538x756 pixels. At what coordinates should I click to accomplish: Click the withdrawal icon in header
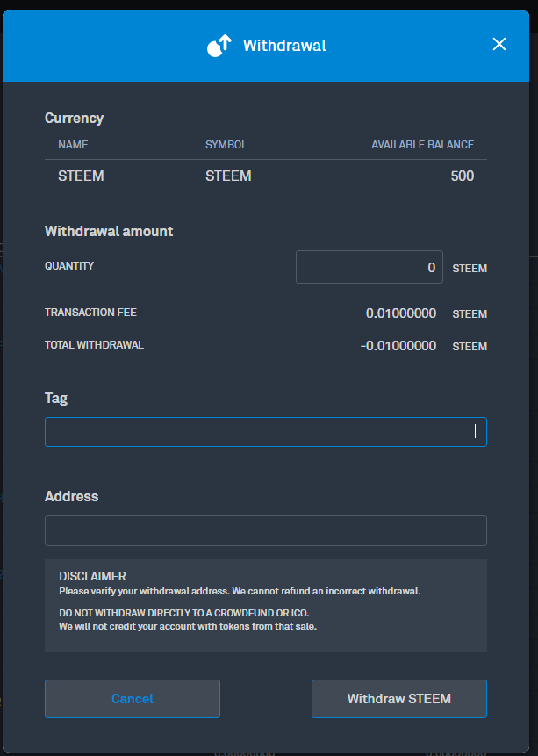point(219,46)
